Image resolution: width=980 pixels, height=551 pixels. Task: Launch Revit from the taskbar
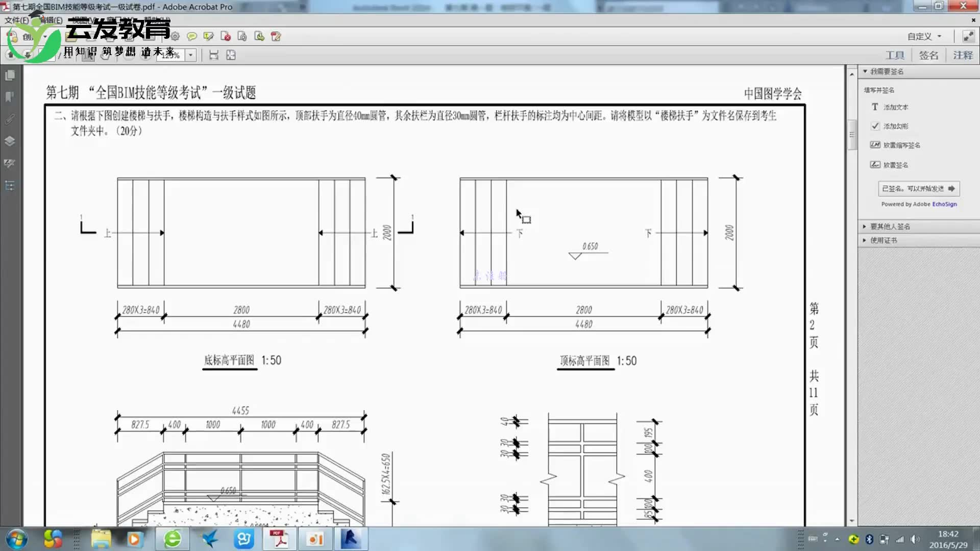point(351,538)
